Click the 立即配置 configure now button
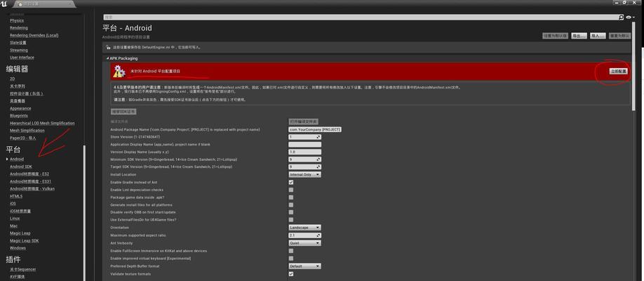Screen dimensions: 644x281 pyautogui.click(x=619, y=71)
